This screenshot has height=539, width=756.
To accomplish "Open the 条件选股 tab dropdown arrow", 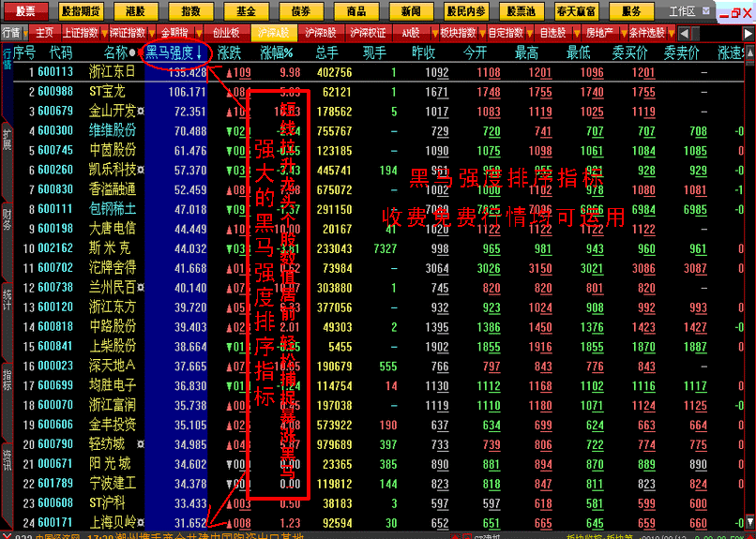I will (x=669, y=33).
